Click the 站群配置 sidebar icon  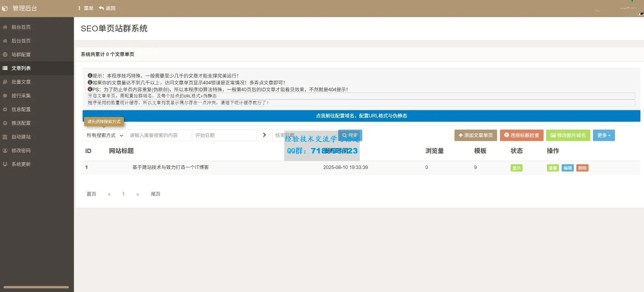click(x=5, y=54)
